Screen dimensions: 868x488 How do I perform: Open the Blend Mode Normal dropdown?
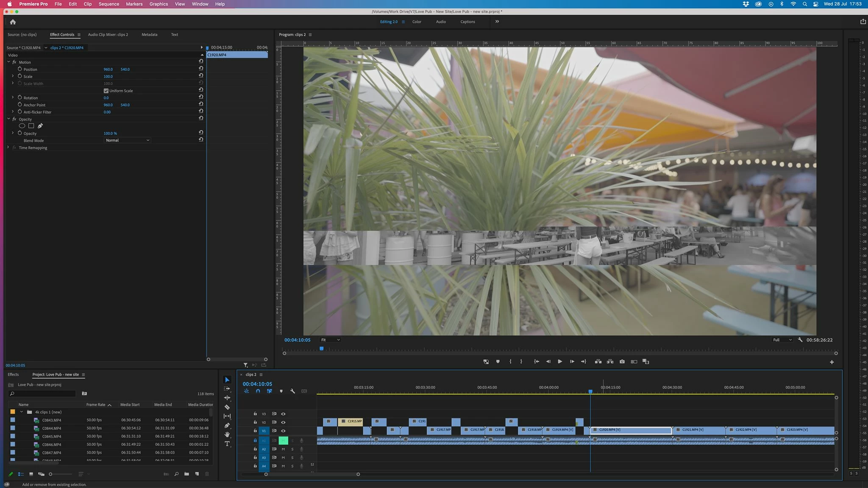(127, 140)
